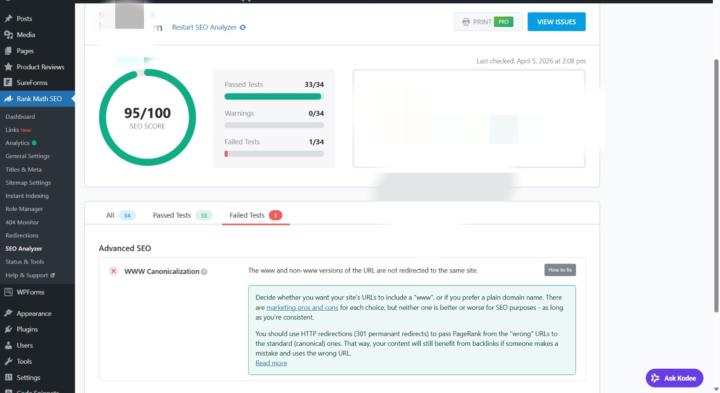This screenshot has width=720, height=393.
Task: Click the Ask Kodee sparkle icon
Action: point(655,378)
